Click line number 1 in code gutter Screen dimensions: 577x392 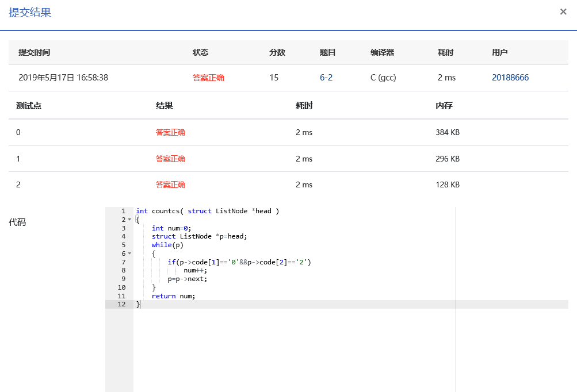124,211
